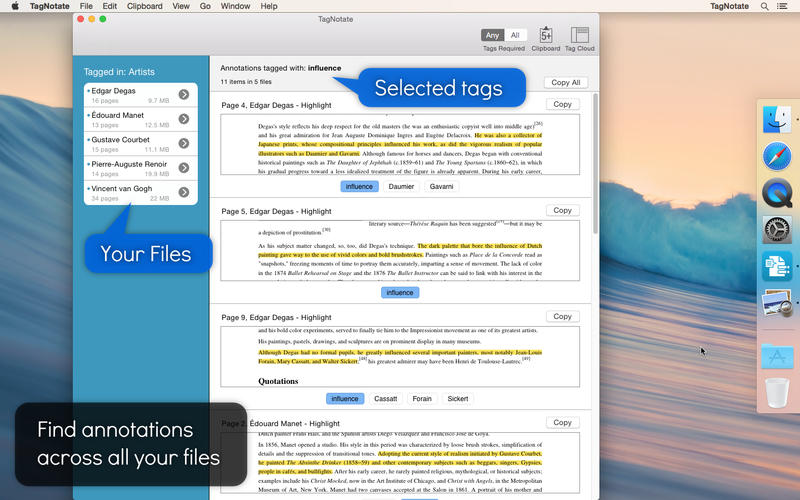800x500 pixels.
Task: Copy the Page 5 Edgar Degas highlight
Action: click(x=562, y=210)
